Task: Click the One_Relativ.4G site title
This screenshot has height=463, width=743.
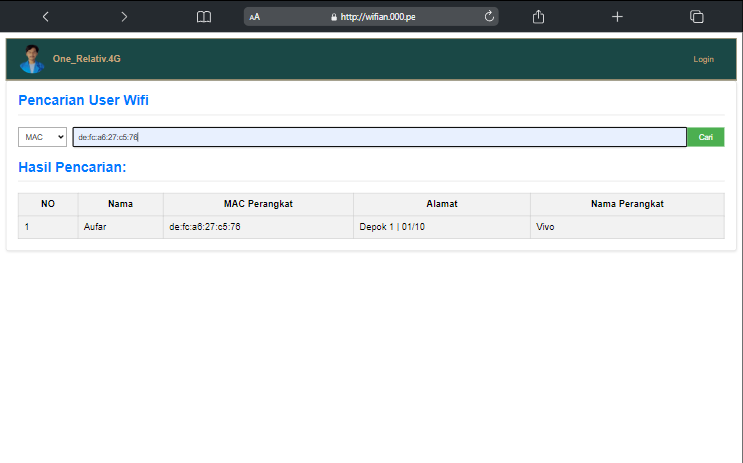Action: (x=86, y=60)
